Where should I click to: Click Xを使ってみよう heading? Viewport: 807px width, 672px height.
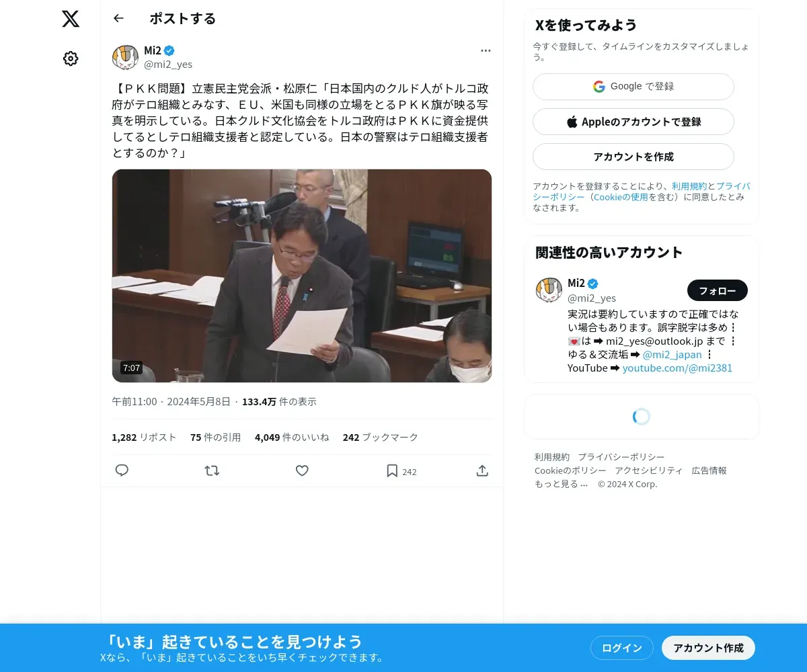pos(586,25)
